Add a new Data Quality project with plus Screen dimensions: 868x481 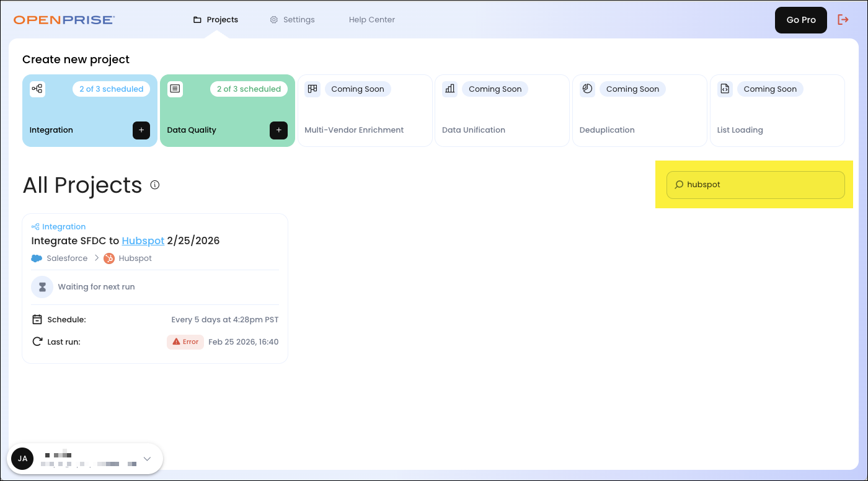point(279,130)
